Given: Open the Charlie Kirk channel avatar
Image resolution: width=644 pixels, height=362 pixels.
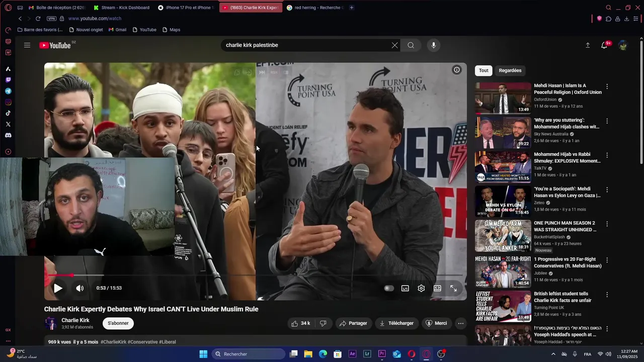Looking at the screenshot, I should (x=51, y=323).
